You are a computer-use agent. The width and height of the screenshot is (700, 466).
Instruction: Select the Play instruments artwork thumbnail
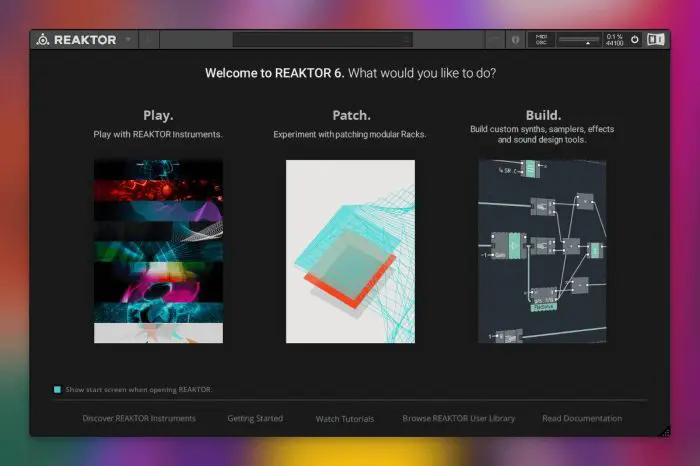point(158,251)
